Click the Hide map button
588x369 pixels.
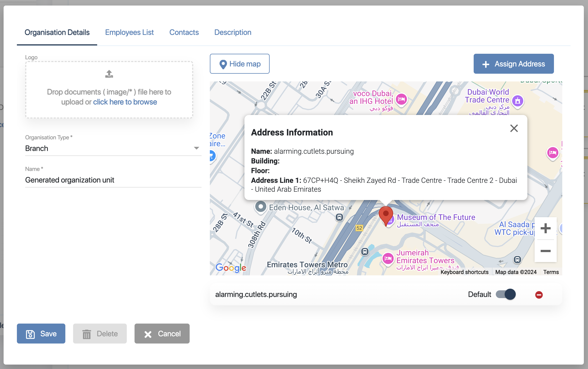(x=239, y=64)
